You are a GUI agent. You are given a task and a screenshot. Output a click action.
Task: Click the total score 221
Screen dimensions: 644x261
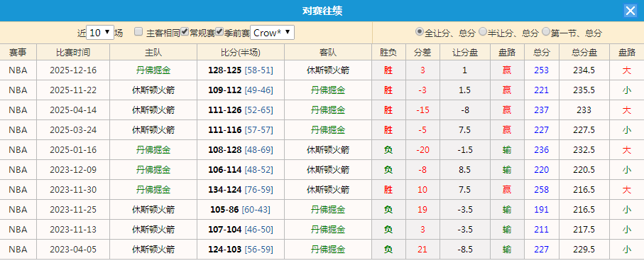[541, 90]
